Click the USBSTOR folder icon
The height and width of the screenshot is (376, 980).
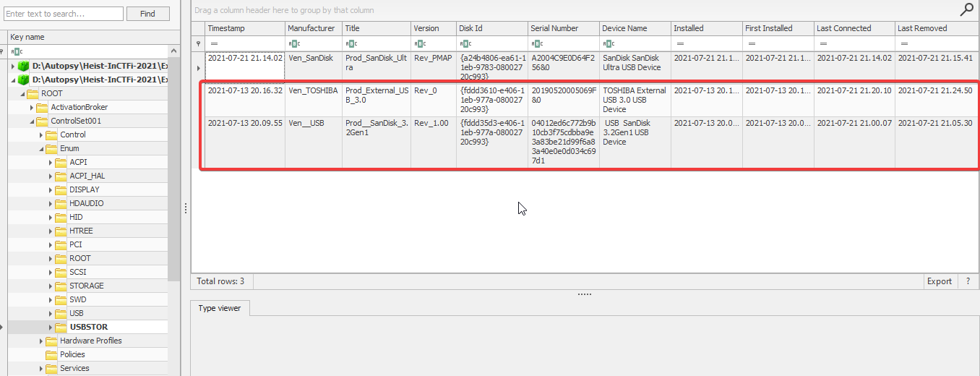(x=61, y=327)
